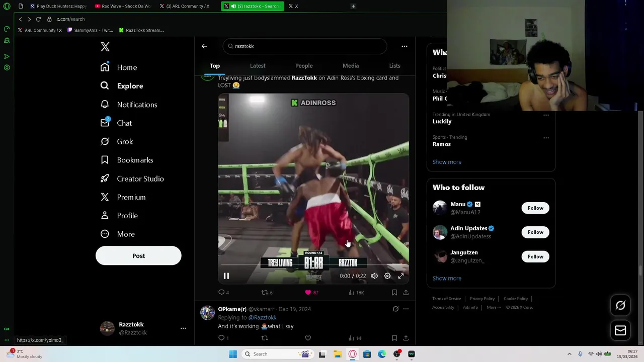Switch to the People search tab
The image size is (644, 362).
304,66
